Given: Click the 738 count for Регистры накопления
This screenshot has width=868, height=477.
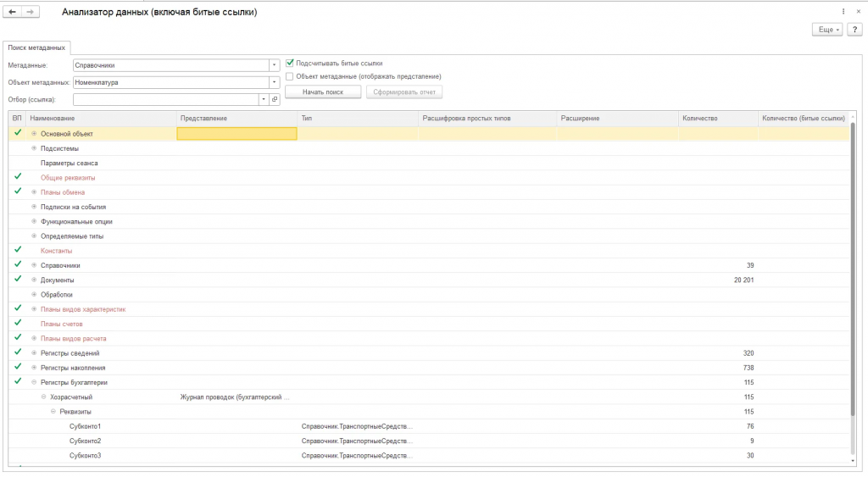Looking at the screenshot, I should click(748, 368).
